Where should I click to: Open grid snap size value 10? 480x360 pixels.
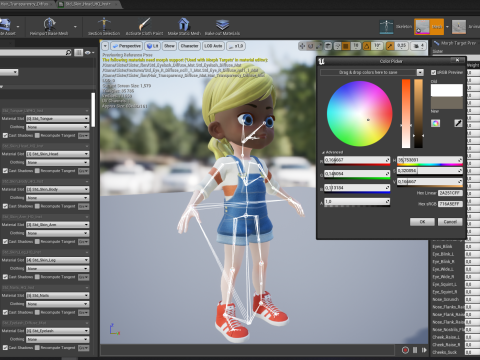[x=356, y=46]
